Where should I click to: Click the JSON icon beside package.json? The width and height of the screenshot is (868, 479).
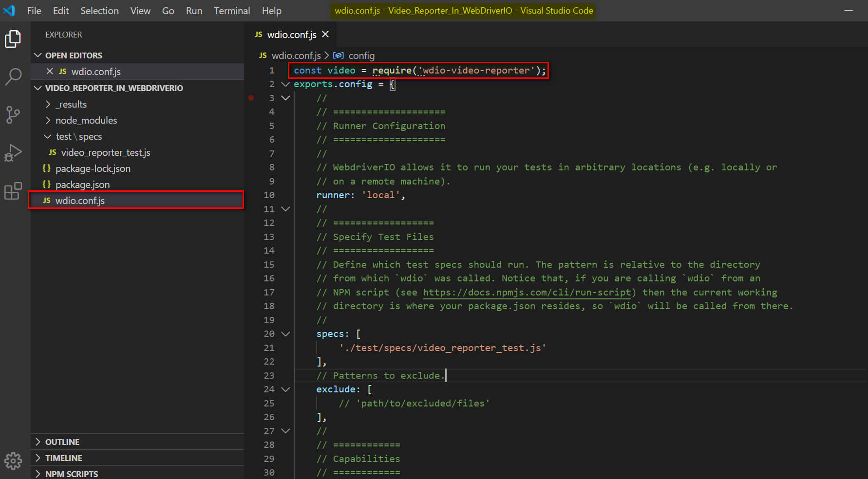tap(47, 184)
